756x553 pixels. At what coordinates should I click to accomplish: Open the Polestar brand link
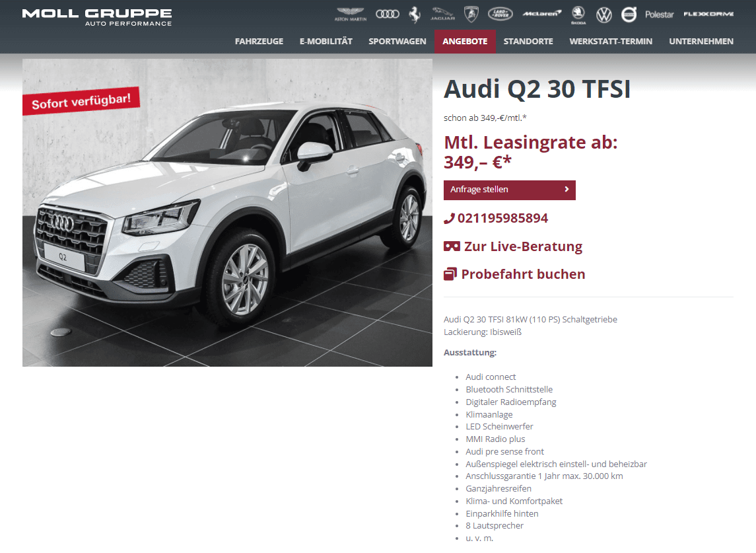click(659, 15)
